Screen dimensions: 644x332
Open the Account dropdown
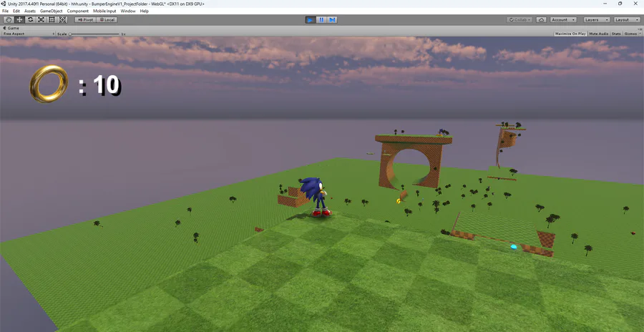tap(562, 20)
